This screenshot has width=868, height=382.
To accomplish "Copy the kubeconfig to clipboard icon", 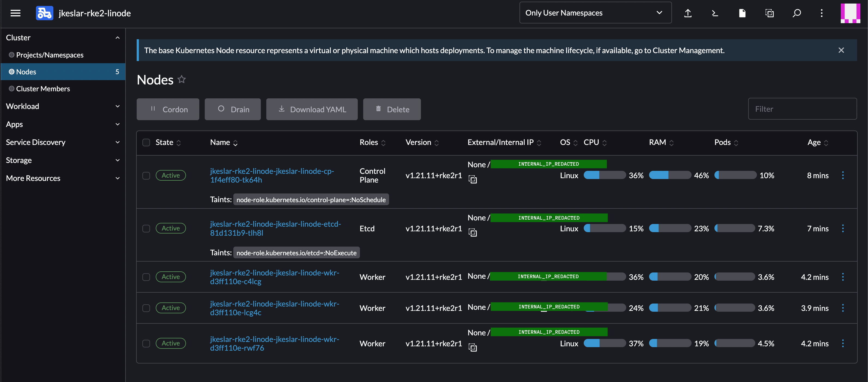I will (x=770, y=13).
